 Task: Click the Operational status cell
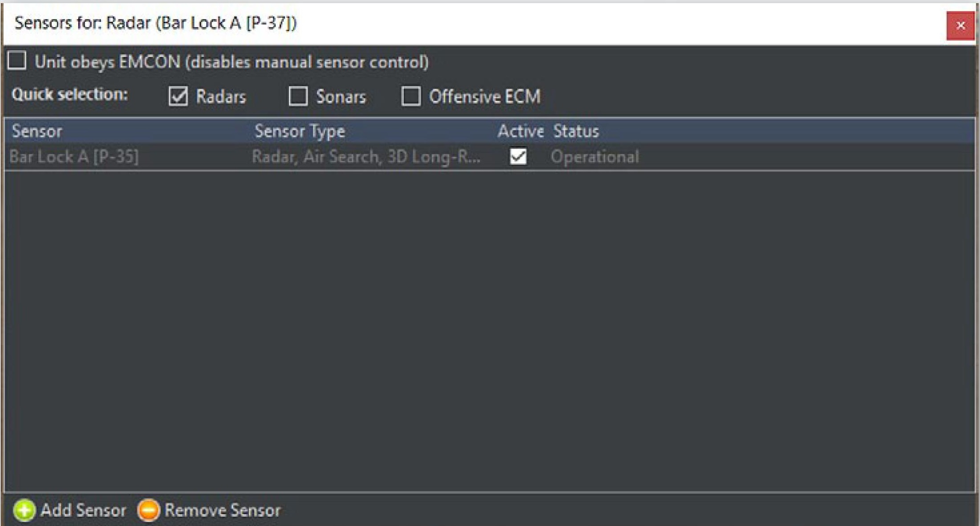pyautogui.click(x=594, y=157)
